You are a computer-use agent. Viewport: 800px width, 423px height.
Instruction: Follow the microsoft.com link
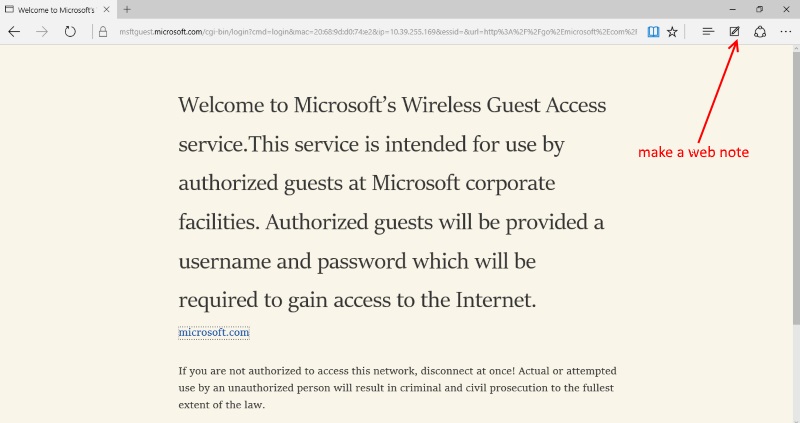214,332
